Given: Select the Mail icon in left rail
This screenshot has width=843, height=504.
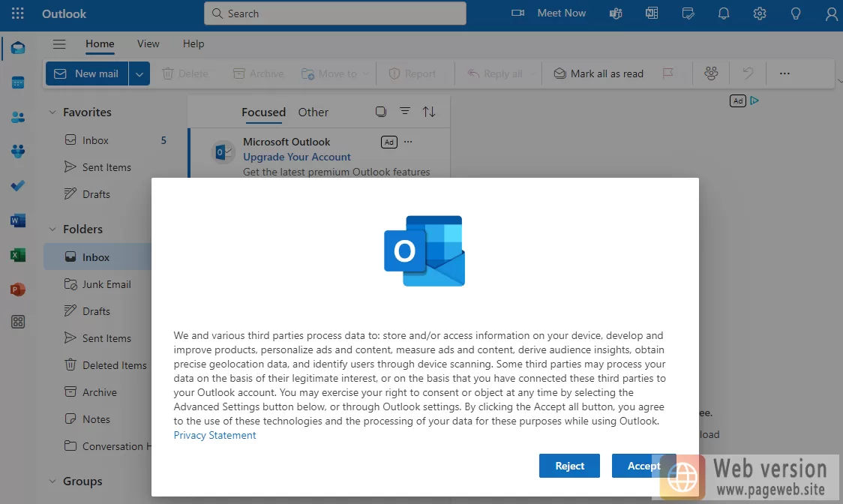Looking at the screenshot, I should click(x=18, y=48).
